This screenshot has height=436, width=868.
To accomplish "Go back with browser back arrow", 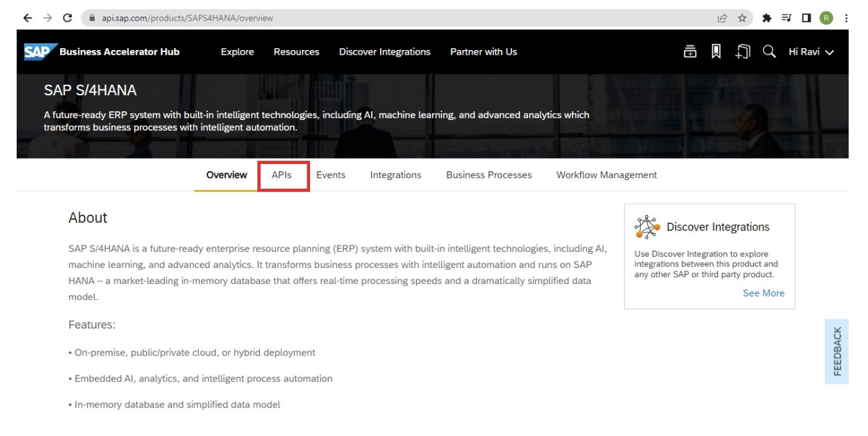I will (x=27, y=19).
